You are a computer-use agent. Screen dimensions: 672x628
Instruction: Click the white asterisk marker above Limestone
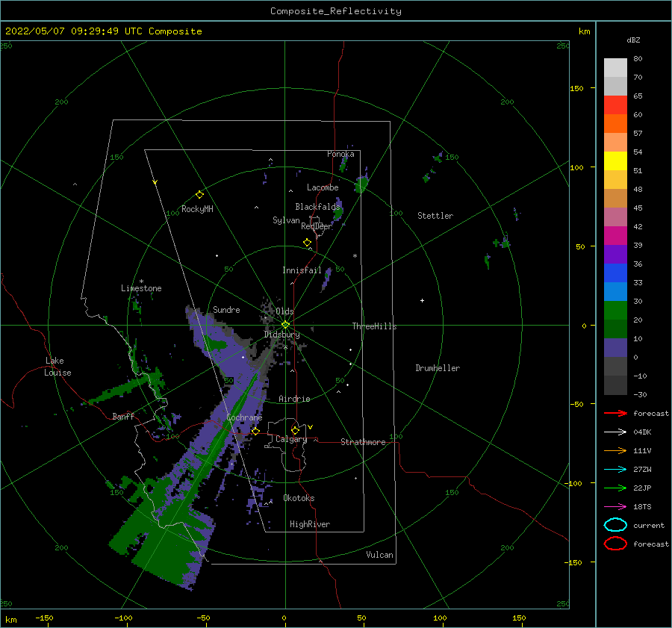[x=141, y=282]
